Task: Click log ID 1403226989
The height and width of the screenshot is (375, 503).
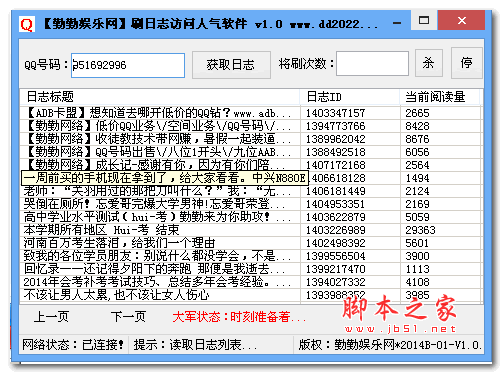Action: 336,230
